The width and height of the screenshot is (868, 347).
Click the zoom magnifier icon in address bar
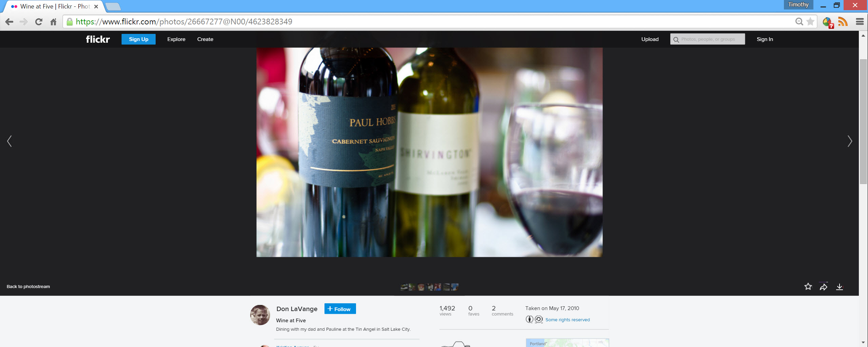coord(799,22)
